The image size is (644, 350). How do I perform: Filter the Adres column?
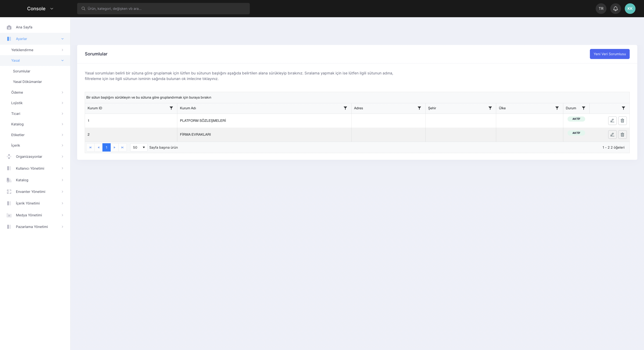(x=419, y=108)
